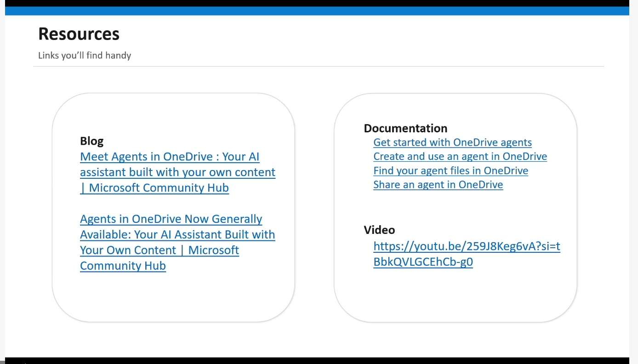Image resolution: width=638 pixels, height=364 pixels.
Task: Follow Create and use an agent link
Action: (460, 157)
